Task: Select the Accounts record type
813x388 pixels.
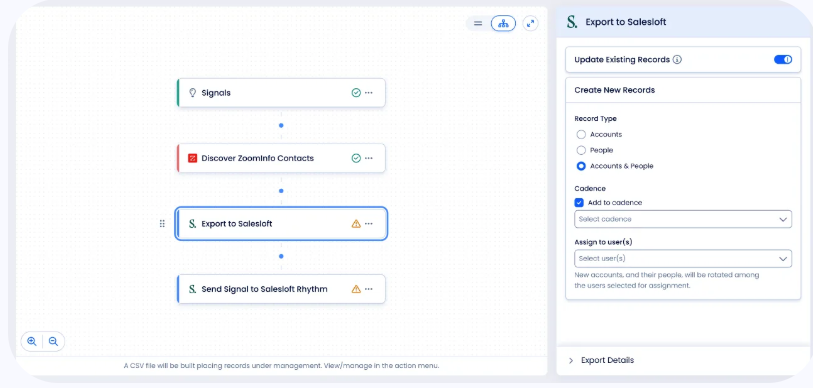Action: point(581,134)
